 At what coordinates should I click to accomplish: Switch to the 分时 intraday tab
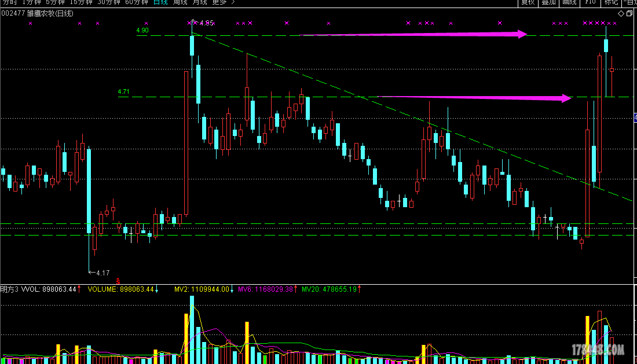(10, 2)
